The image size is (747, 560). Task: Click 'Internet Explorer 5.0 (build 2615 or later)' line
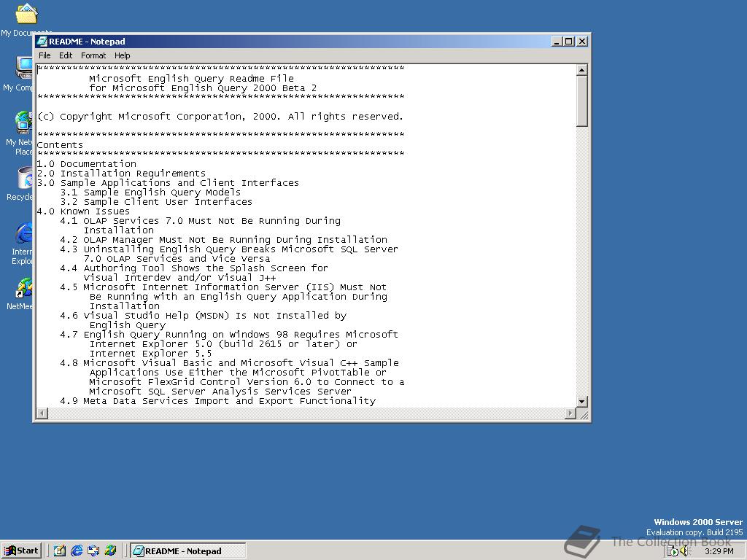click(x=223, y=344)
